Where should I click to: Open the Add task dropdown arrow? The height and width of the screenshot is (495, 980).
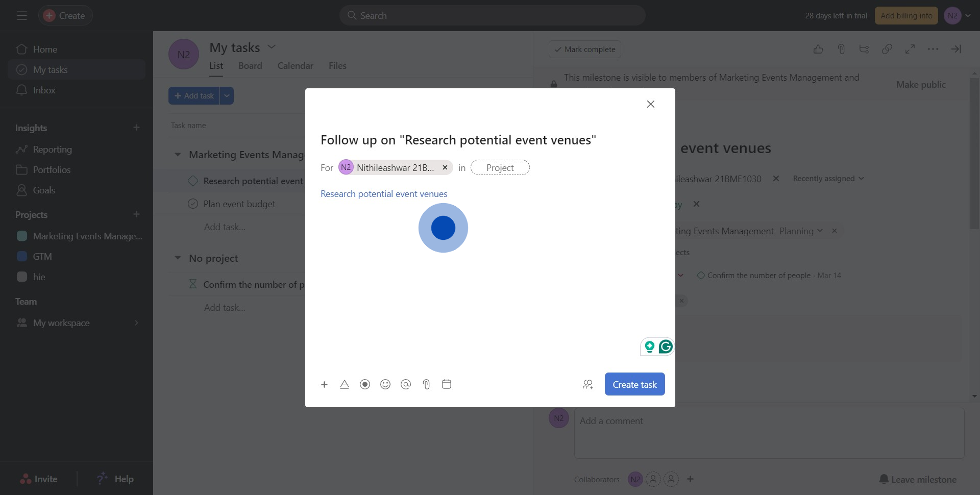(x=227, y=96)
